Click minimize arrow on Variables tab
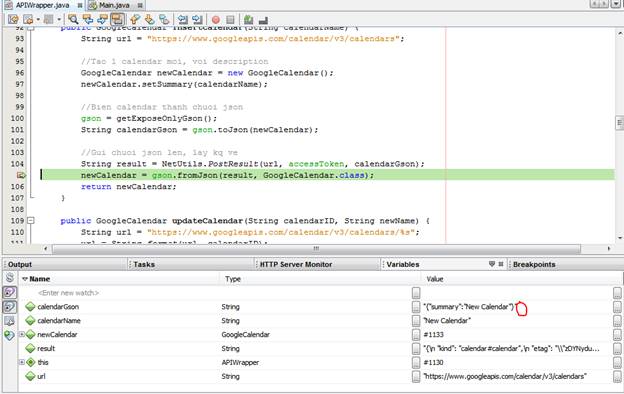The image size is (624, 394). 492,264
